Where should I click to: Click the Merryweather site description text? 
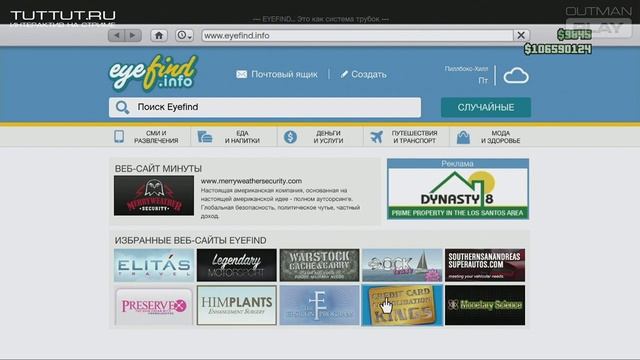[280, 203]
